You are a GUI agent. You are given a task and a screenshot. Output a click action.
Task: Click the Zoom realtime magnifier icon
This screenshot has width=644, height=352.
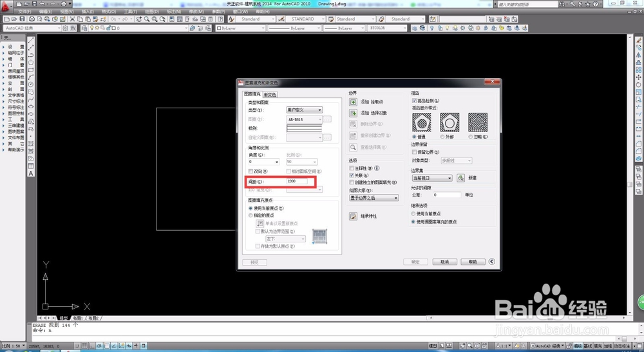click(x=147, y=19)
